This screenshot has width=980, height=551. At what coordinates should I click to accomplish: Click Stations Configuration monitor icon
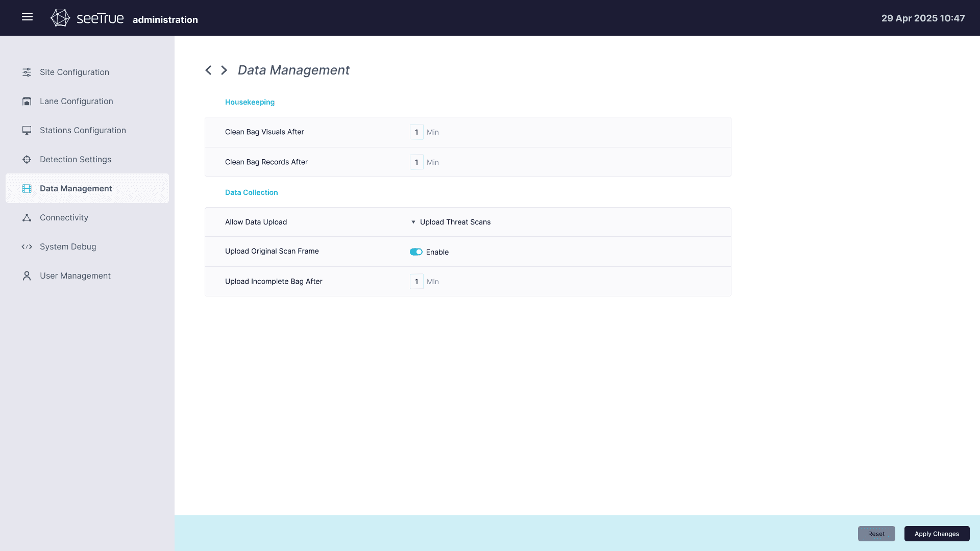pyautogui.click(x=27, y=130)
